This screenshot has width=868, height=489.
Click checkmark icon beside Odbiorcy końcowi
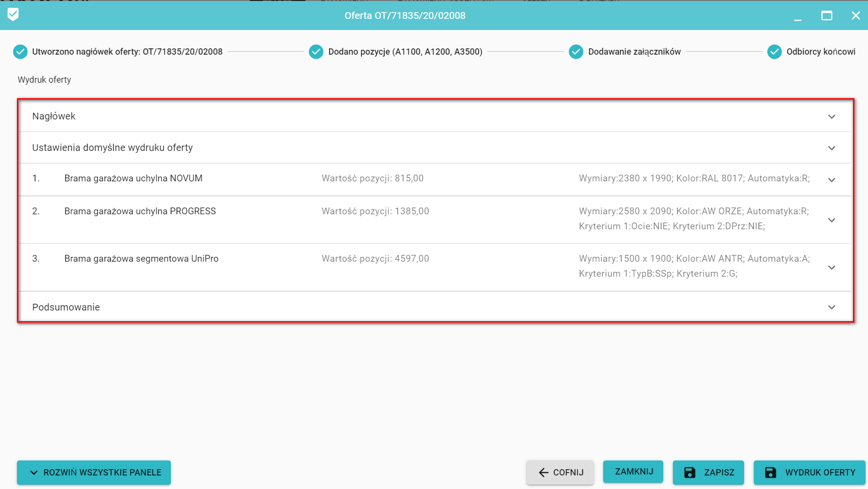(x=775, y=52)
